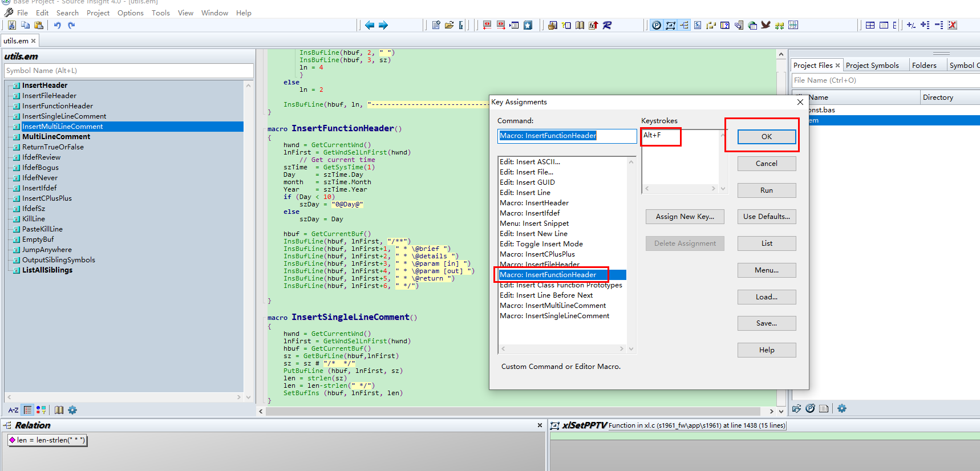Click the project panel gear icon
The height and width of the screenshot is (471, 980).
(842, 408)
